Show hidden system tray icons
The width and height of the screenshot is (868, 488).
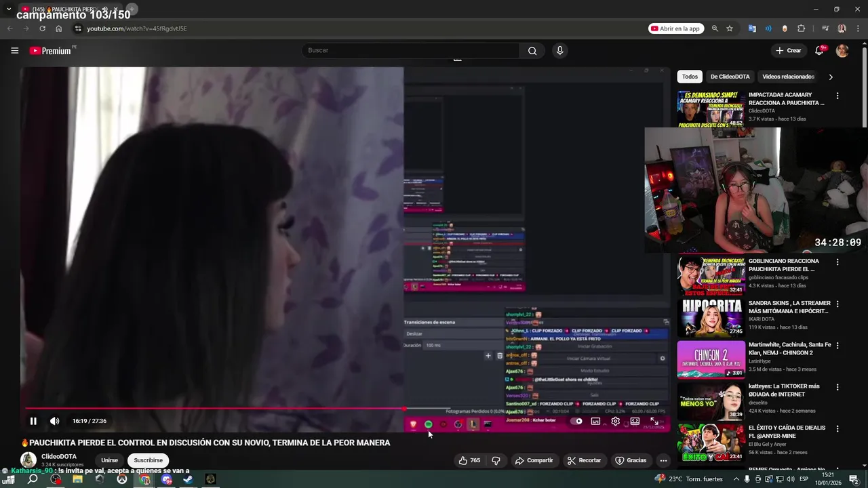[736, 479]
